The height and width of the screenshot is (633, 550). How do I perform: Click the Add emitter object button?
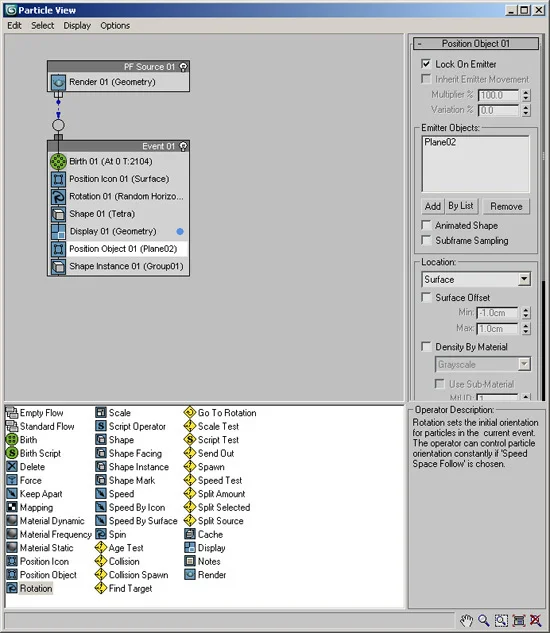point(432,206)
